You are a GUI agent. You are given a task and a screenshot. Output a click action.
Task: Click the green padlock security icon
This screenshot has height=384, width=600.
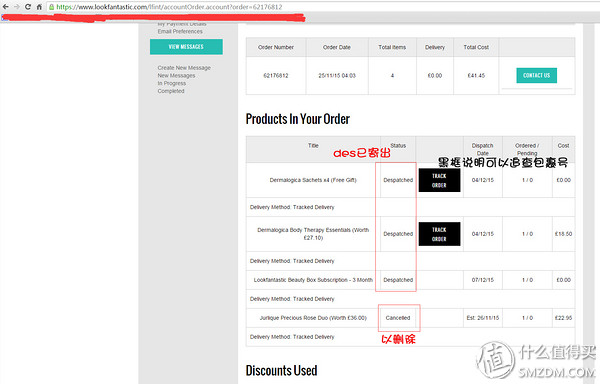tap(52, 7)
